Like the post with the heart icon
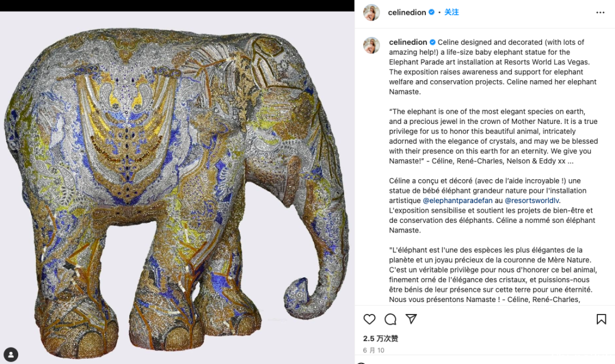Viewport: 615px width, 364px height. point(370,319)
